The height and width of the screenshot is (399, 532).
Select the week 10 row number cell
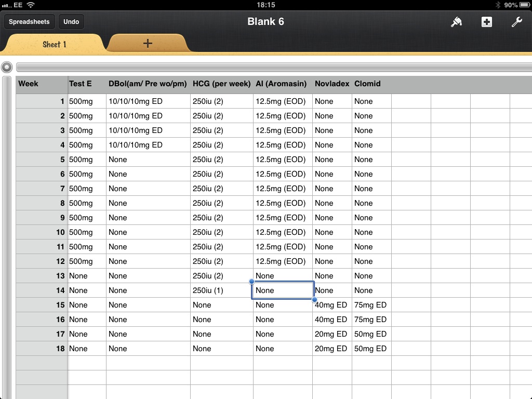click(x=42, y=232)
